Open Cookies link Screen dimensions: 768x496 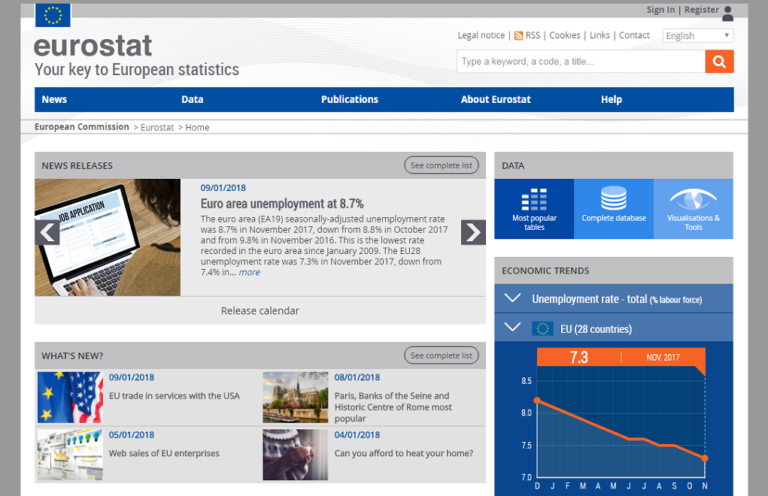point(564,35)
